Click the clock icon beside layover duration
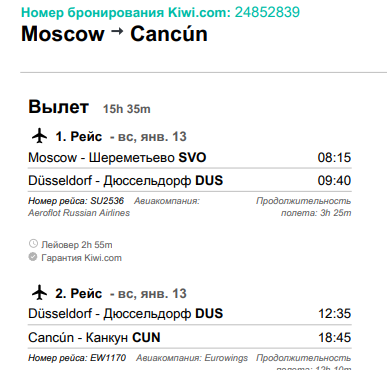 click(33, 244)
